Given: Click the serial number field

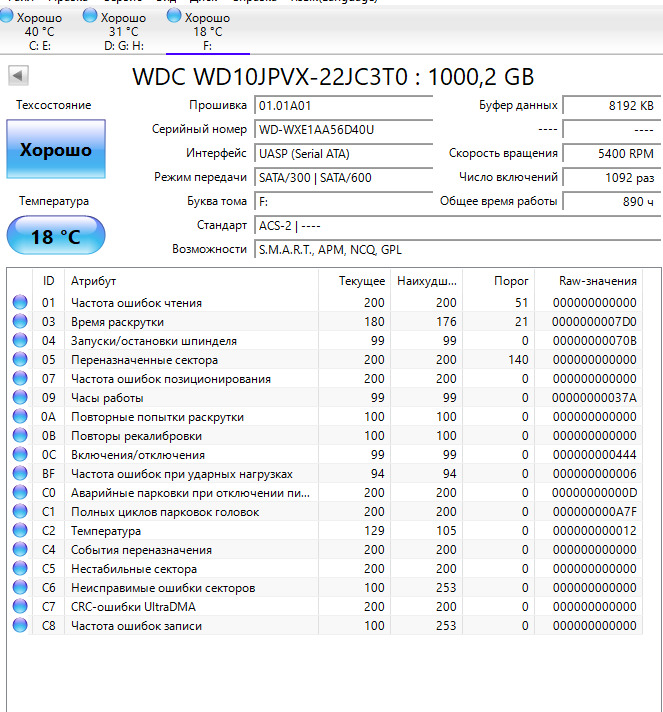Looking at the screenshot, I should (343, 130).
